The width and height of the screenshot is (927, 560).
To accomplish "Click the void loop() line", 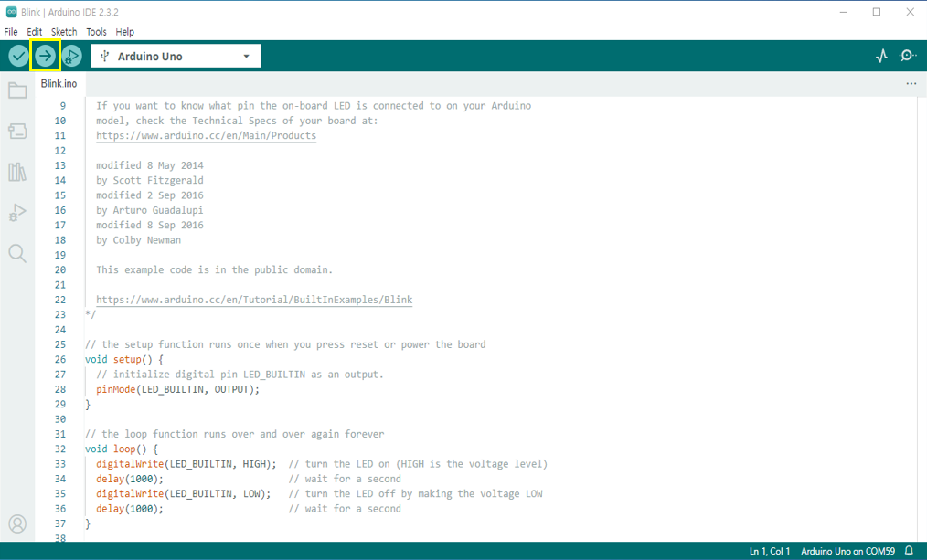I will pos(122,449).
